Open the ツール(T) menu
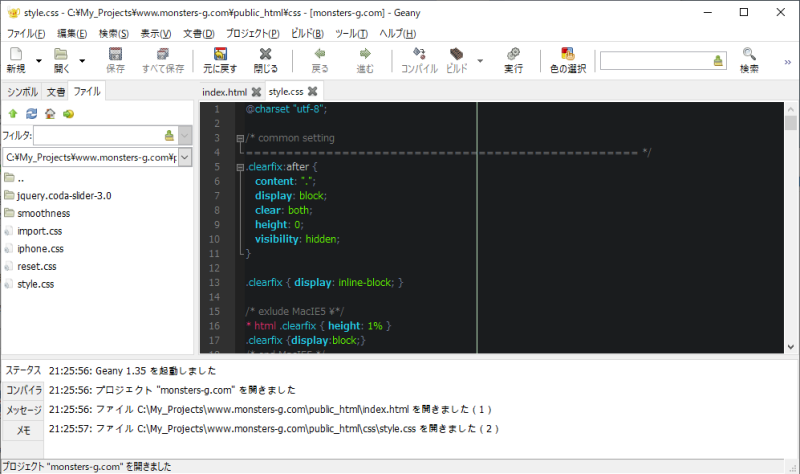 click(x=352, y=34)
